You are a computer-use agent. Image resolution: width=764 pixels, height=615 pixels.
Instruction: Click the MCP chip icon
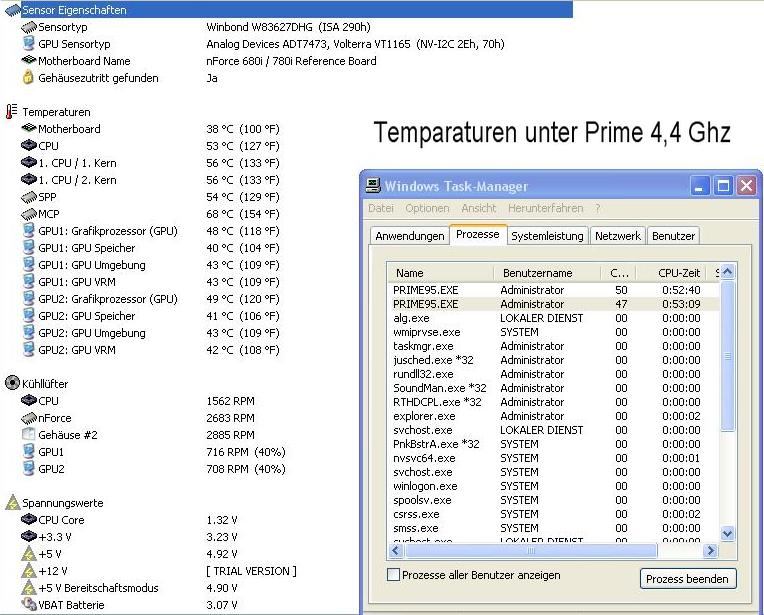(29, 214)
